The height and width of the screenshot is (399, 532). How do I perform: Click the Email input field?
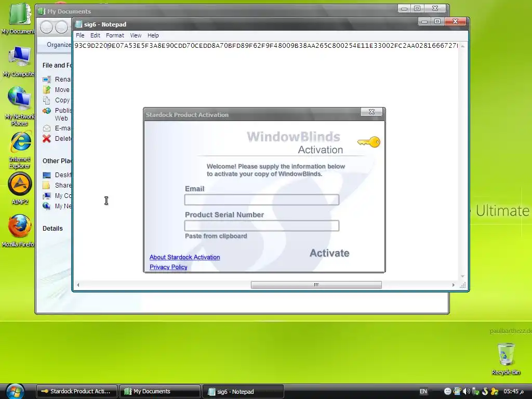pyautogui.click(x=262, y=200)
